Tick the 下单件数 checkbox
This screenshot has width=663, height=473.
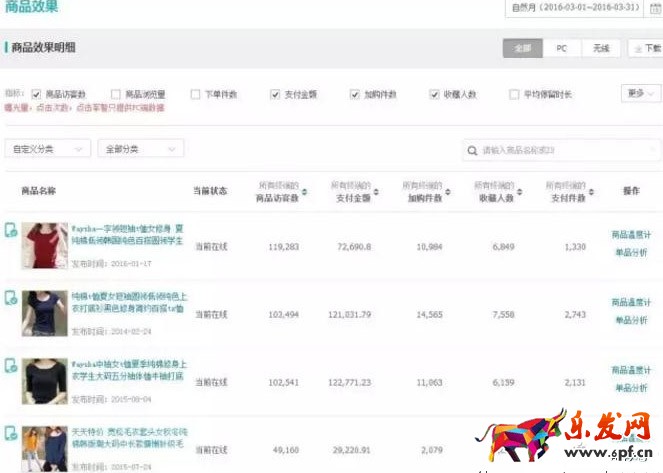[196, 94]
